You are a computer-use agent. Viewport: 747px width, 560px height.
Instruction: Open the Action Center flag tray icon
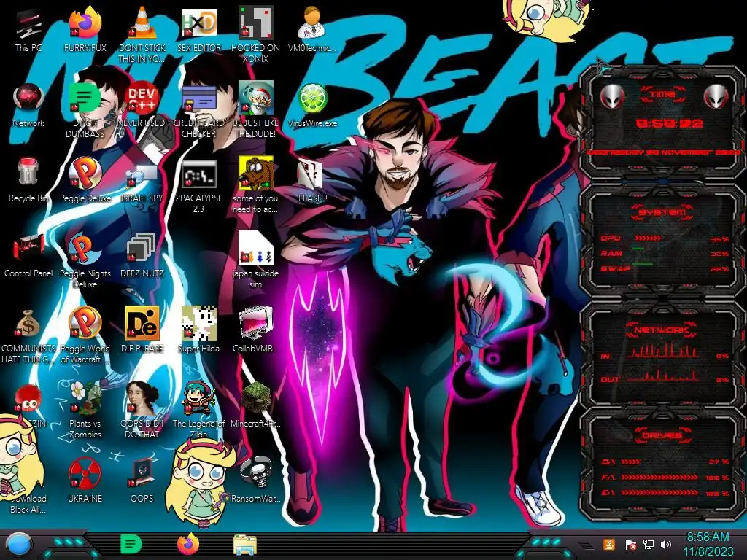point(631,544)
